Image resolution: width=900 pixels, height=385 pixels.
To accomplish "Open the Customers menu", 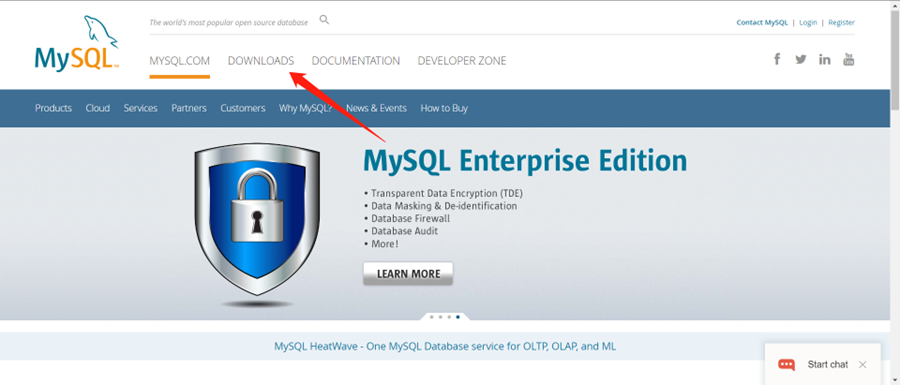I will click(243, 108).
